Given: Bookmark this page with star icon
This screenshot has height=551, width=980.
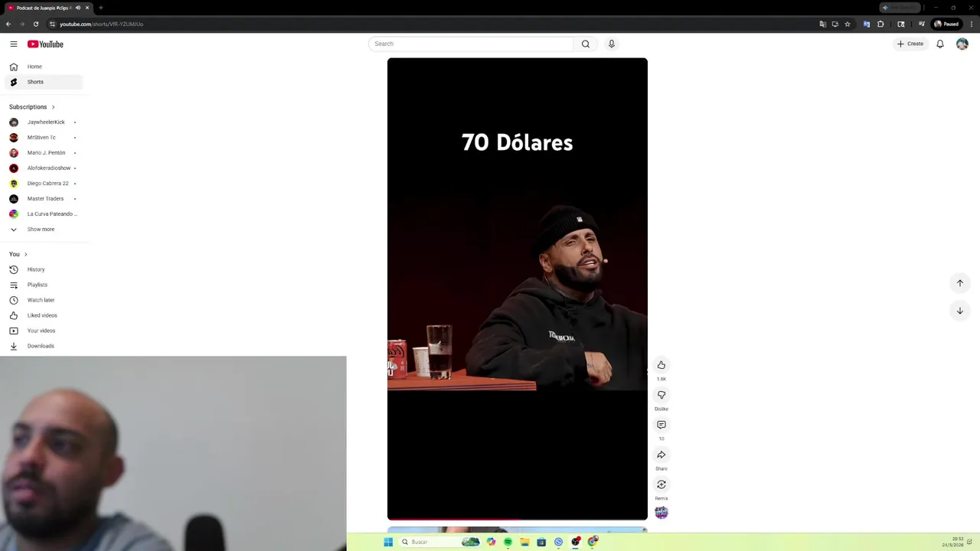Looking at the screenshot, I should pos(848,24).
